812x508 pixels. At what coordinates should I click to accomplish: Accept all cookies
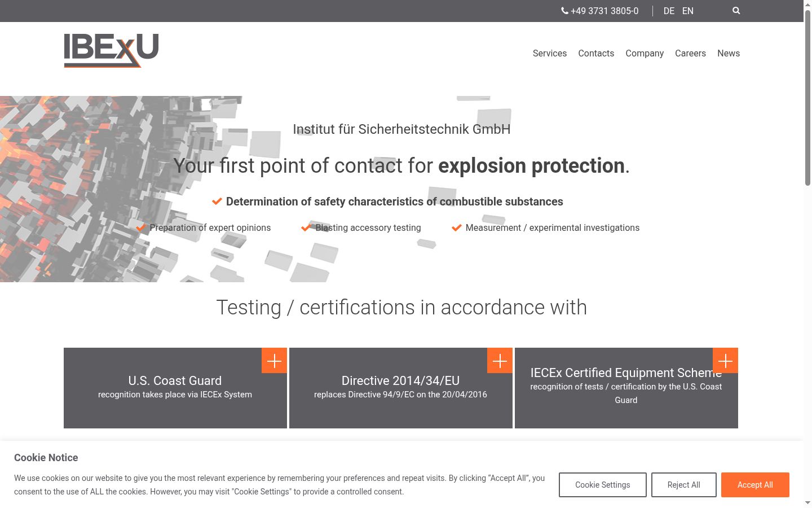[x=755, y=485]
